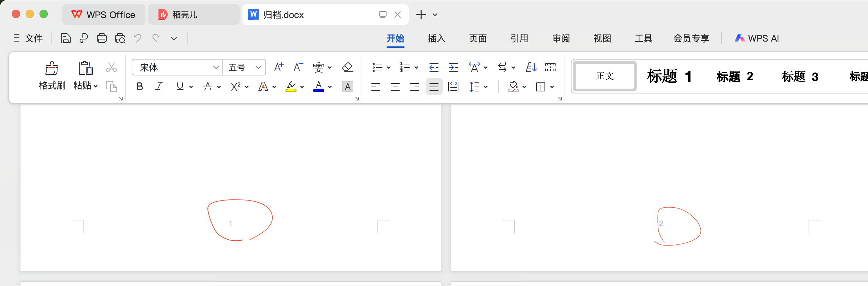Click the borders icon
The height and width of the screenshot is (286, 868).
coord(540,87)
